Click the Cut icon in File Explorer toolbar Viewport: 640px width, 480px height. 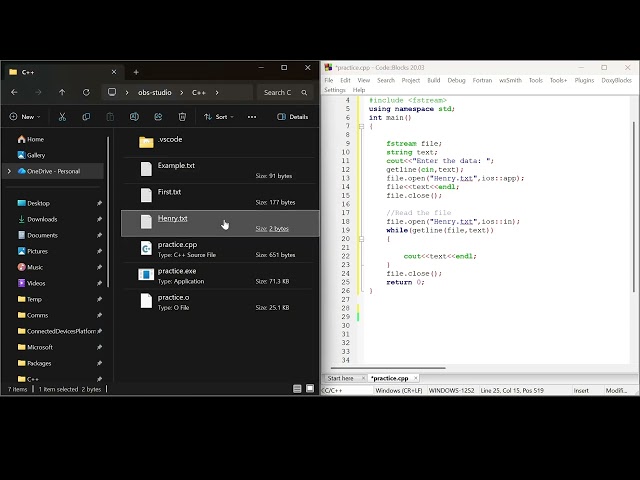coord(62,117)
